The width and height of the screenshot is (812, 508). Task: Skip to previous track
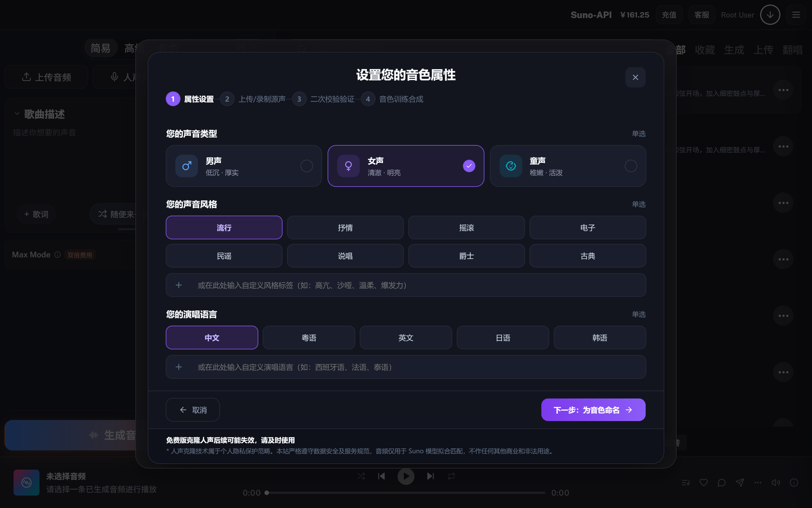pyautogui.click(x=381, y=476)
